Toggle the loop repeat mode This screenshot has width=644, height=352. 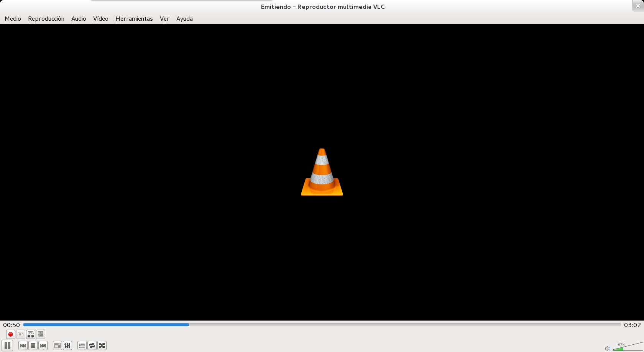point(92,345)
